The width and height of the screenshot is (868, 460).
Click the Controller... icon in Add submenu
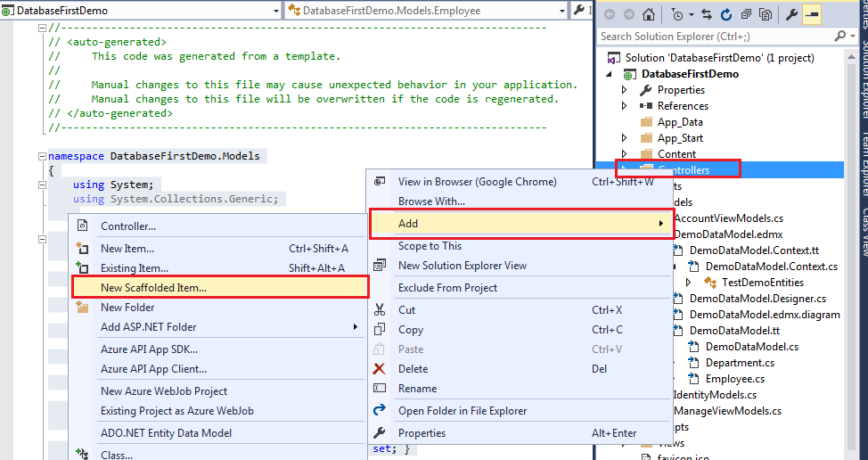point(82,226)
